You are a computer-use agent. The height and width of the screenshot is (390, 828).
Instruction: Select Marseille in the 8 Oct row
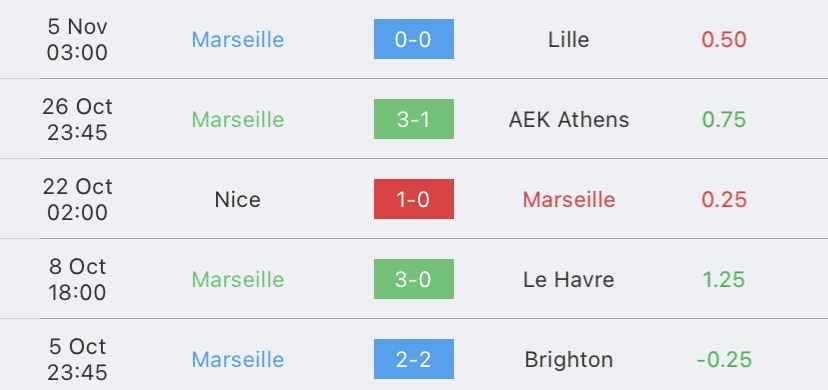(x=238, y=280)
